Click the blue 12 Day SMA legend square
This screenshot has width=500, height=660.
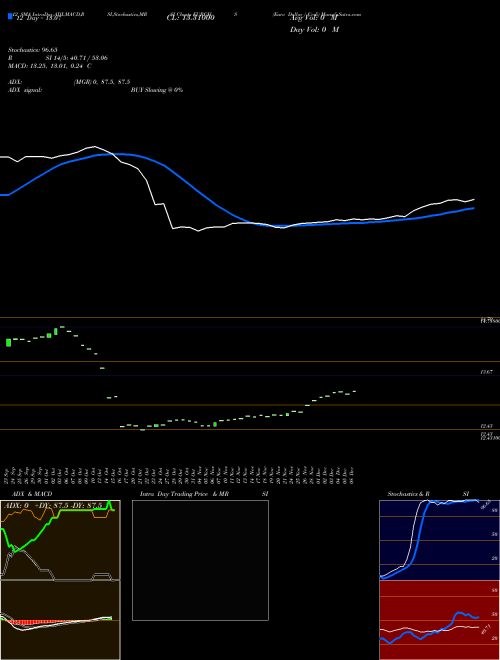pos(11,16)
